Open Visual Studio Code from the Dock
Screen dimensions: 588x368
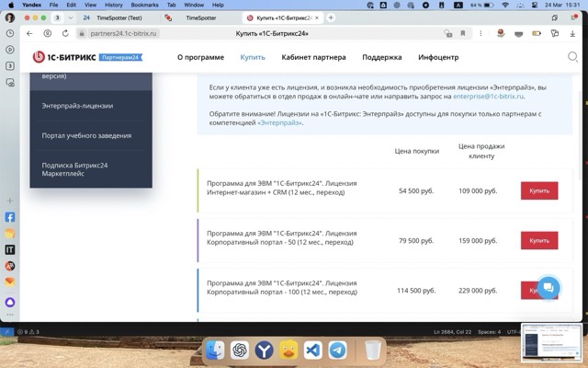[x=312, y=351]
